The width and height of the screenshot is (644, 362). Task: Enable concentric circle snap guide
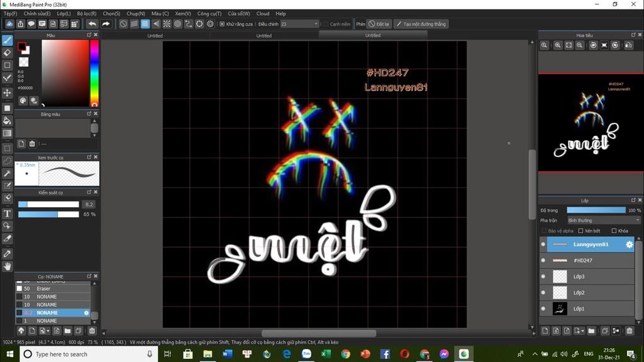177,24
